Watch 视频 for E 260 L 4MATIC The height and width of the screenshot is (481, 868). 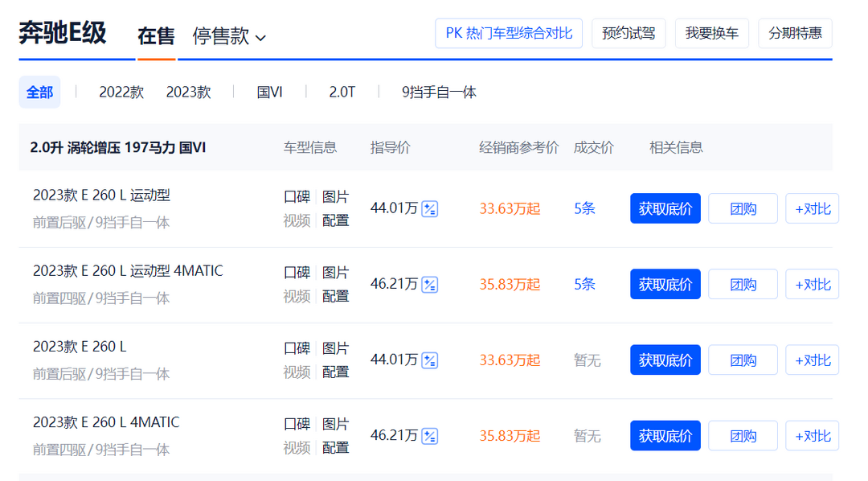click(297, 448)
